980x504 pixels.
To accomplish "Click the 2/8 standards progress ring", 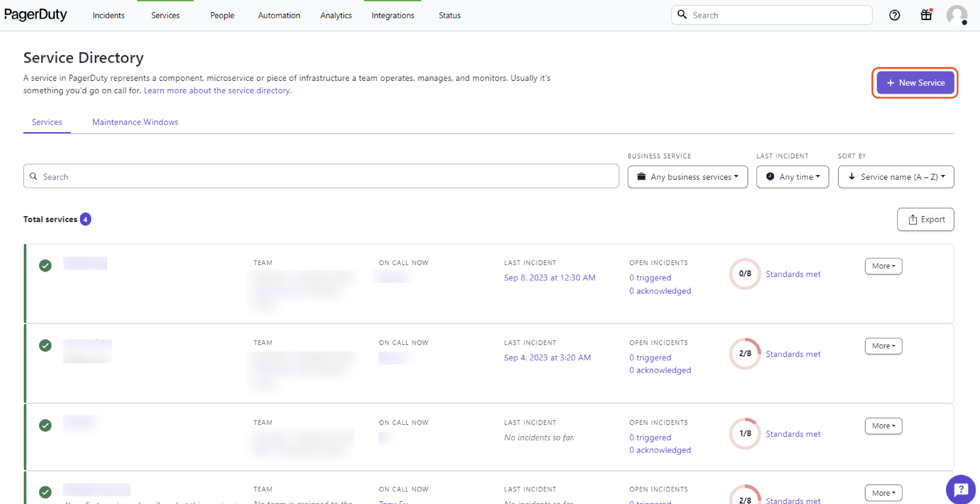I will (x=745, y=354).
